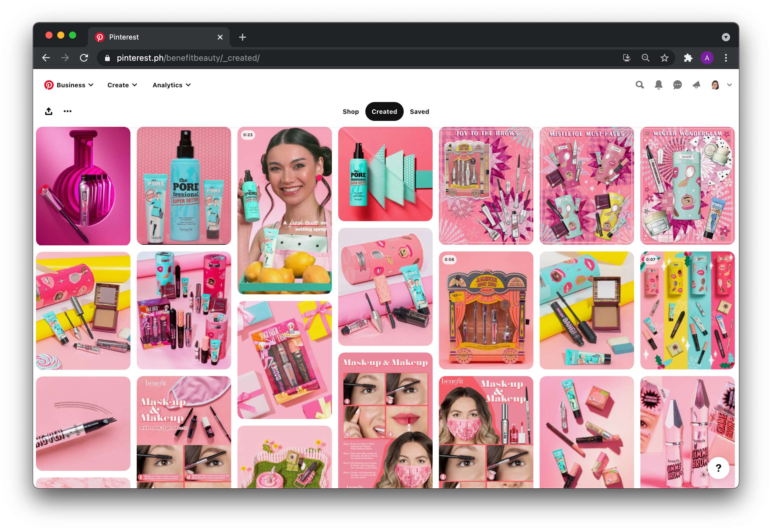Open the teal tin with bronzer pin
The width and height of the screenshot is (772, 532).
click(x=587, y=310)
